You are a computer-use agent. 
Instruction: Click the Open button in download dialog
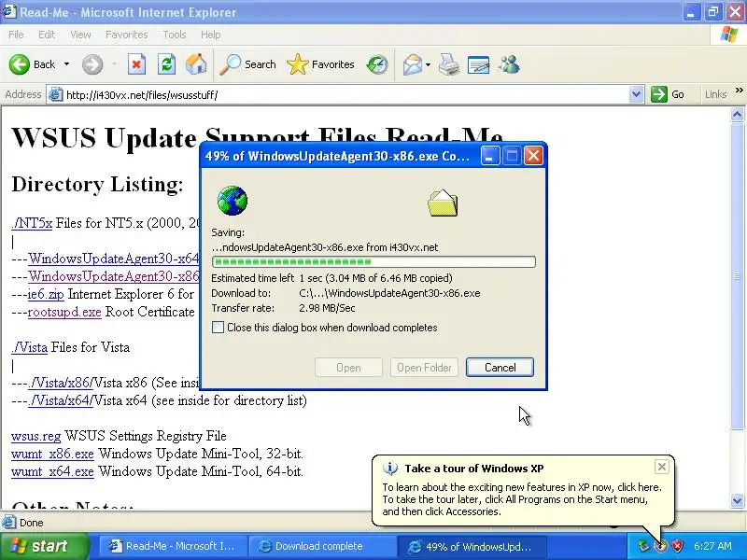point(348,367)
